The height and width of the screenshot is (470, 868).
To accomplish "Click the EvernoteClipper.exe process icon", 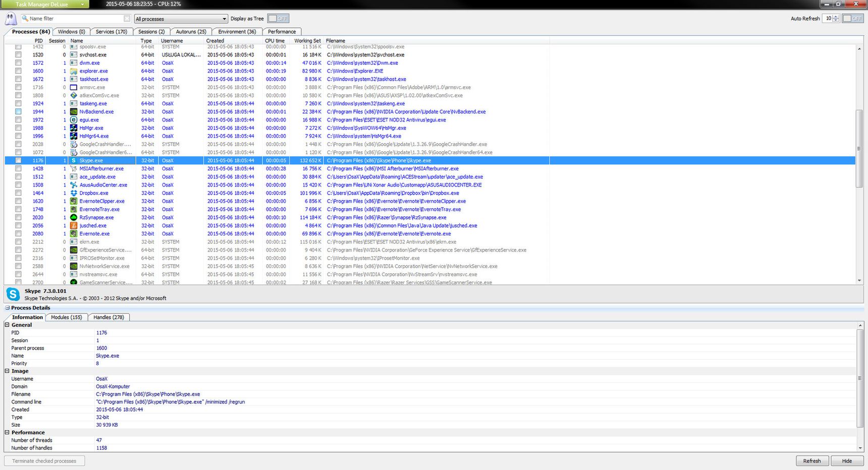I will point(74,201).
